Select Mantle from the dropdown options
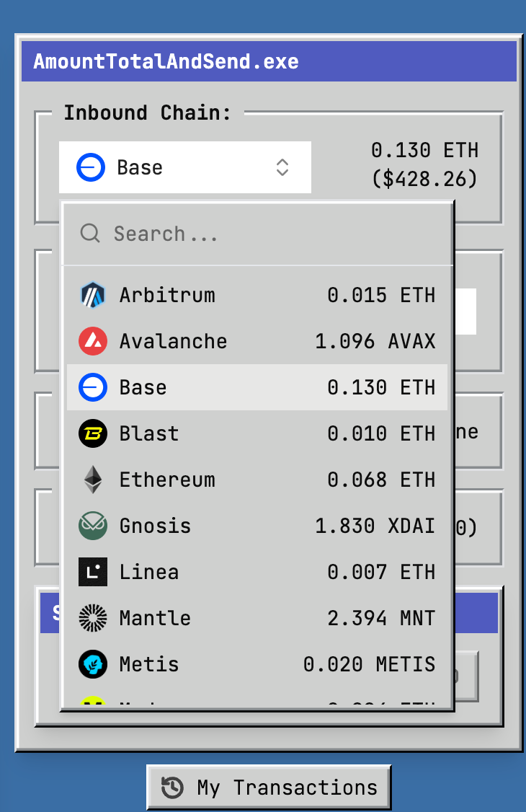Screen dimensions: 526x812 pos(257,618)
